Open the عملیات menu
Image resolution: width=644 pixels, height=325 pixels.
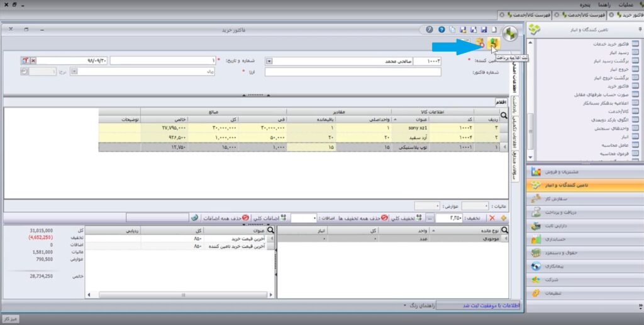pos(626,4)
